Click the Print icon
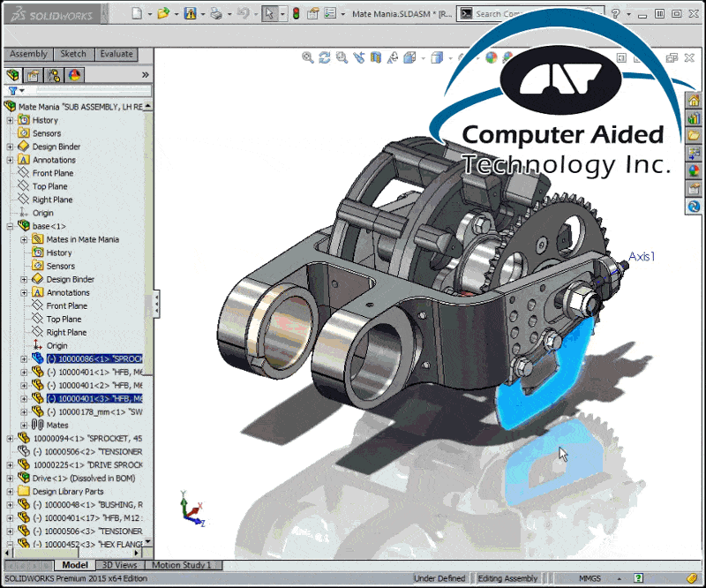This screenshot has width=706, height=588. pos(216,14)
